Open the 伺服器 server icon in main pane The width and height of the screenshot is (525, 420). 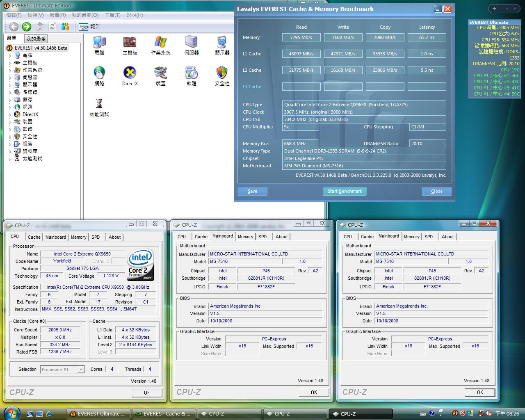coord(192,46)
